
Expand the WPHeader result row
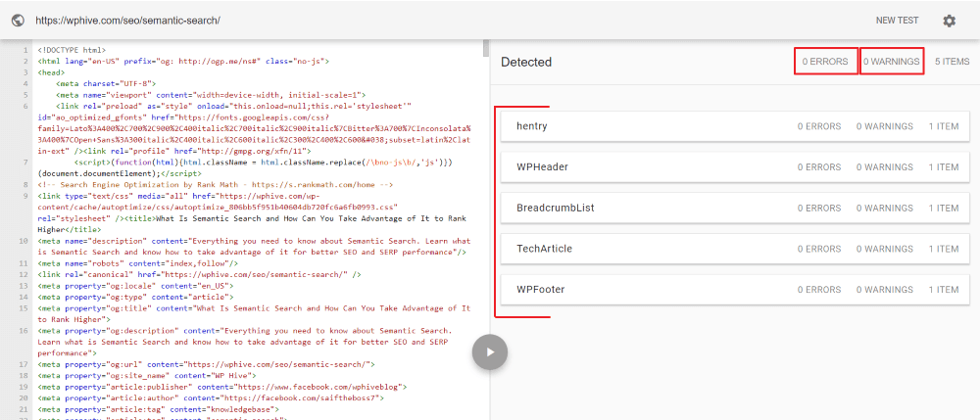[736, 167]
